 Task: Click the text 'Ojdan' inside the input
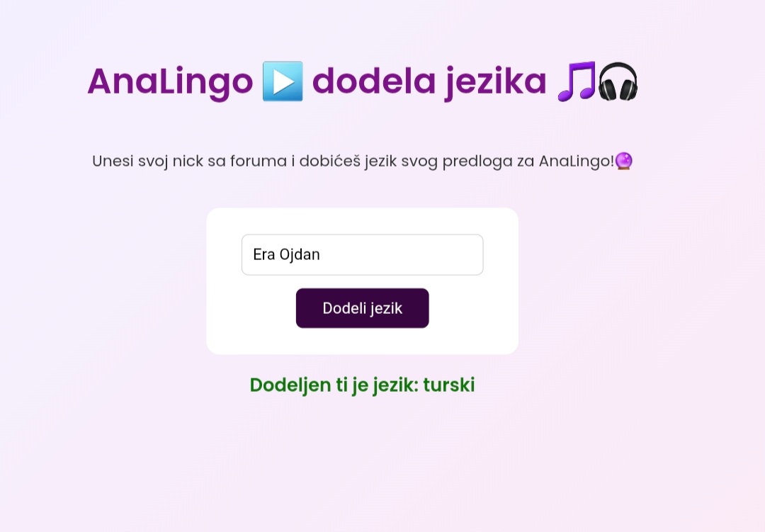point(300,255)
